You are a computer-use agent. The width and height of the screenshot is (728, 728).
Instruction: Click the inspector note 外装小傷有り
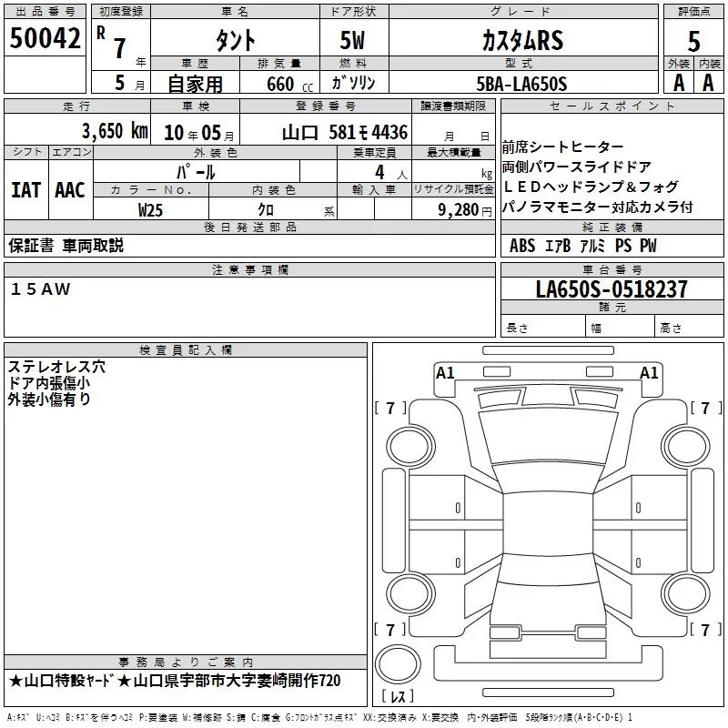click(49, 399)
